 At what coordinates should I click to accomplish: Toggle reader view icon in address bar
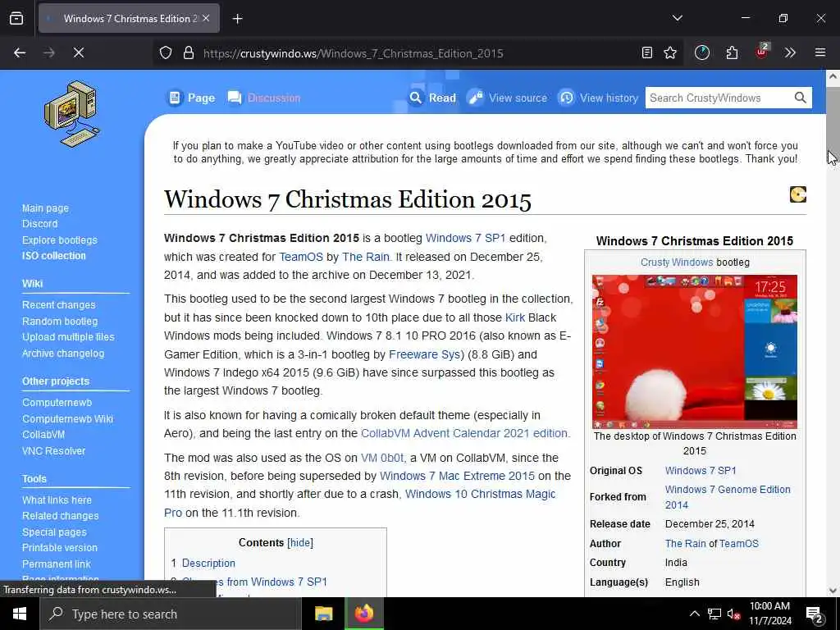click(x=646, y=52)
